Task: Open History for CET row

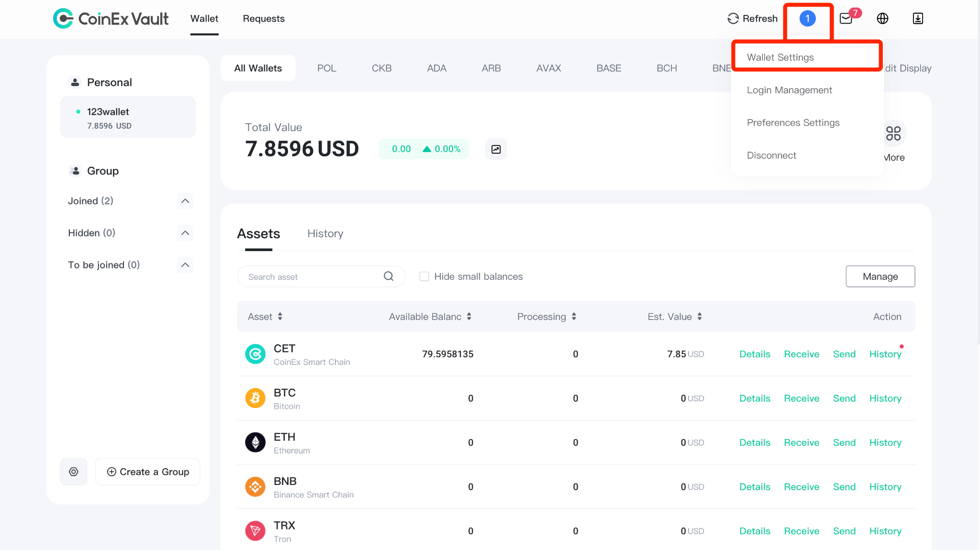Action: pyautogui.click(x=885, y=354)
